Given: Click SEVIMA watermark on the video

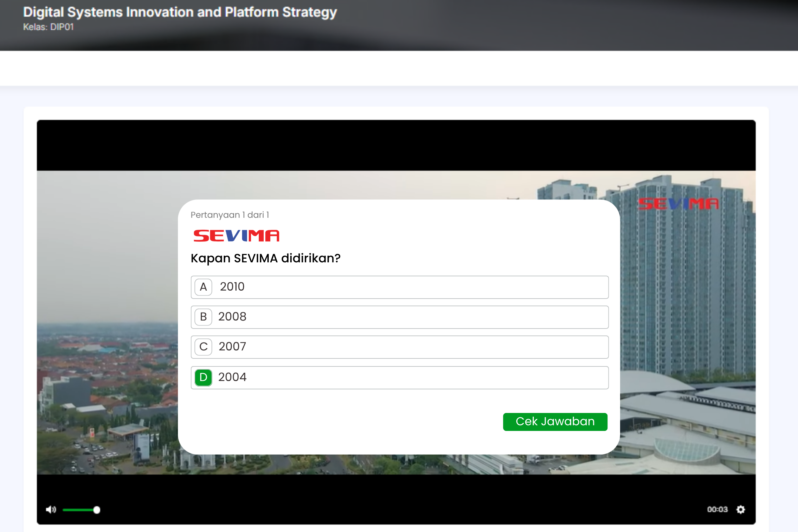Looking at the screenshot, I should [x=678, y=204].
